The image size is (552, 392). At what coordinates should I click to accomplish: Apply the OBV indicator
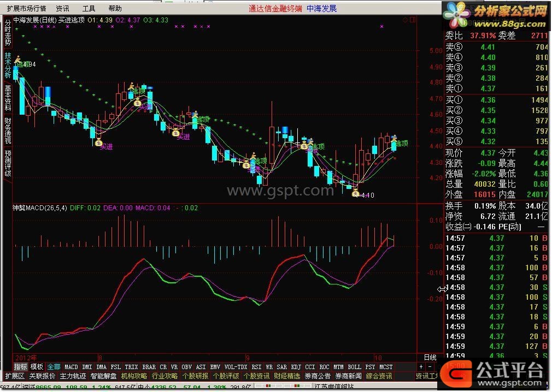click(186, 367)
